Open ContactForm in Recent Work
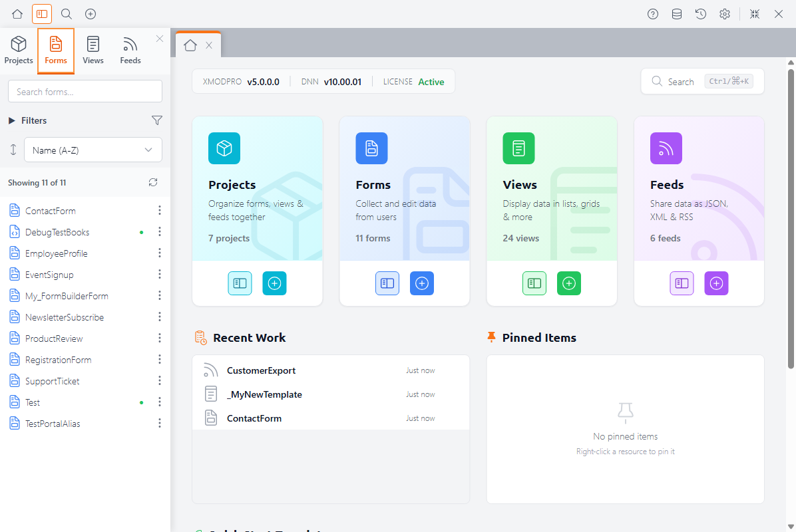This screenshot has width=796, height=532. (x=331, y=418)
